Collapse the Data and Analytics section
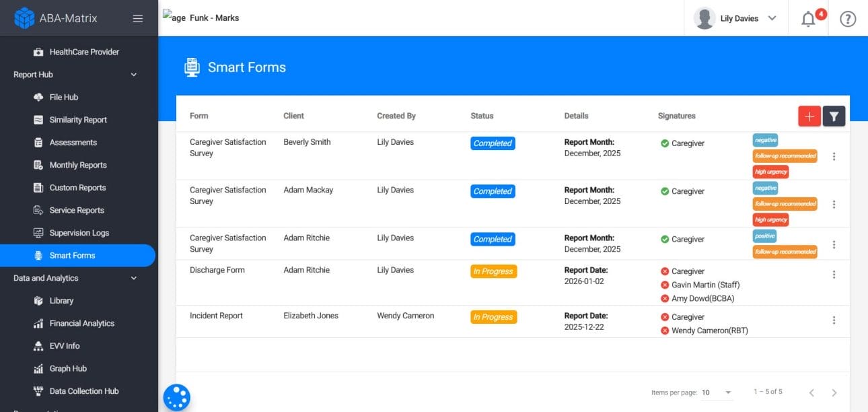Viewport: 868px width, 412px height. click(x=133, y=278)
